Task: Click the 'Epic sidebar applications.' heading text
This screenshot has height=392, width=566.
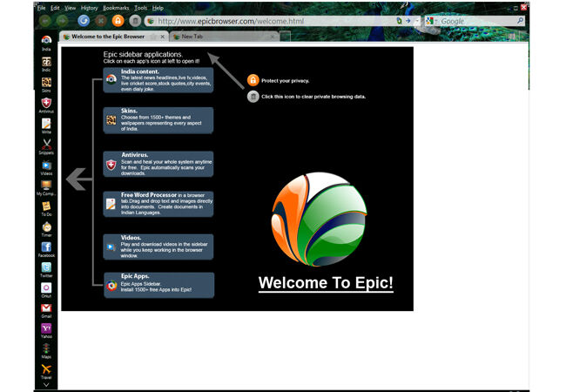Action: tap(143, 55)
